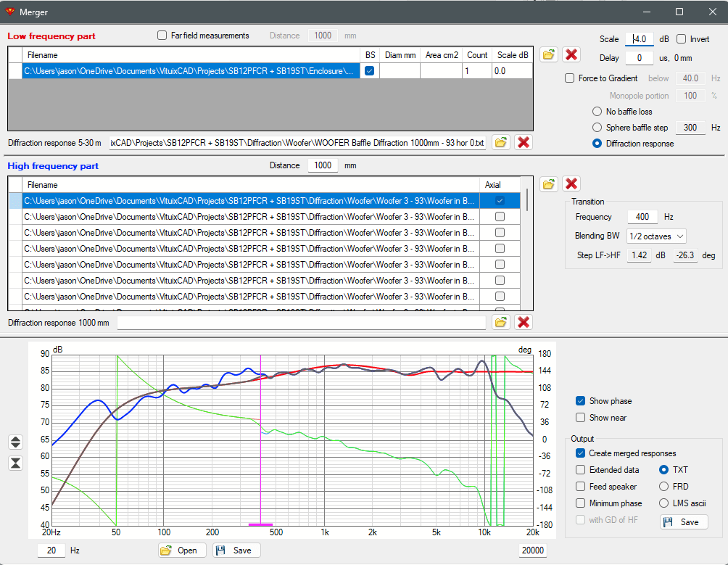Click the vertical scale up/down arrows icon
Image resolution: width=728 pixels, height=565 pixels.
(15, 442)
